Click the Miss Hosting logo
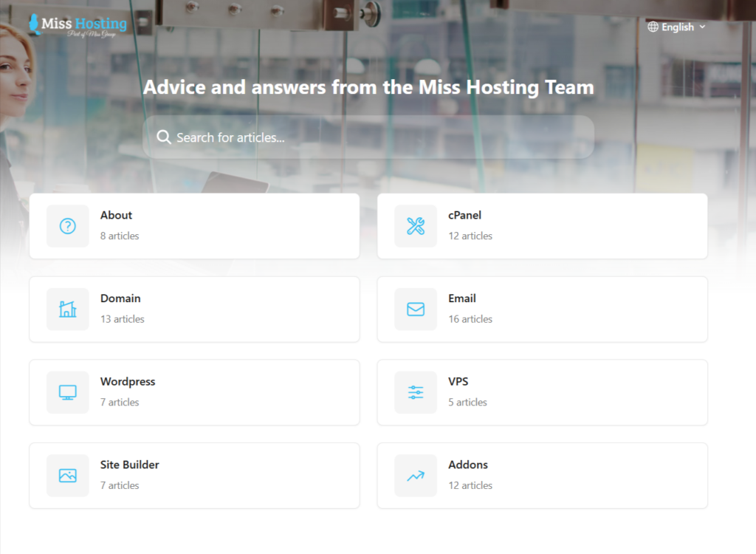Image resolution: width=756 pixels, height=554 pixels. pyautogui.click(x=77, y=26)
